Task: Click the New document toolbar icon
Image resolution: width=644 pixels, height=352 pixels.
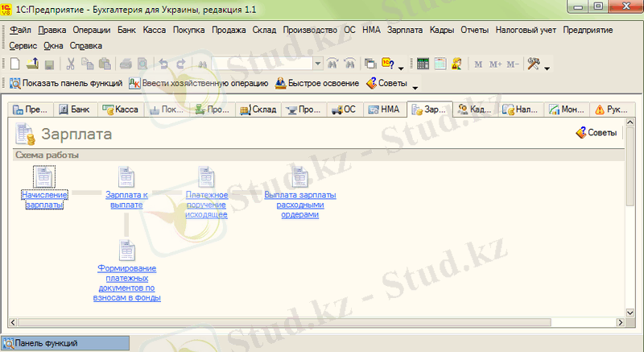Action: click(x=15, y=64)
